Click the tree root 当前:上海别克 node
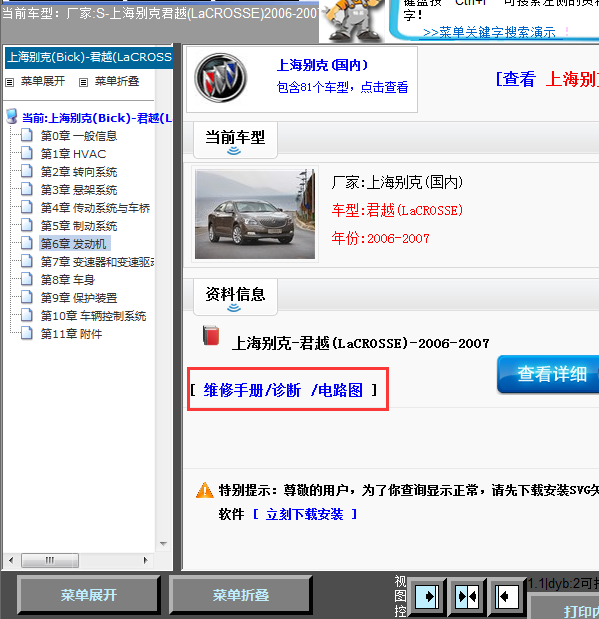Image resolution: width=599 pixels, height=619 pixels. tap(97, 118)
